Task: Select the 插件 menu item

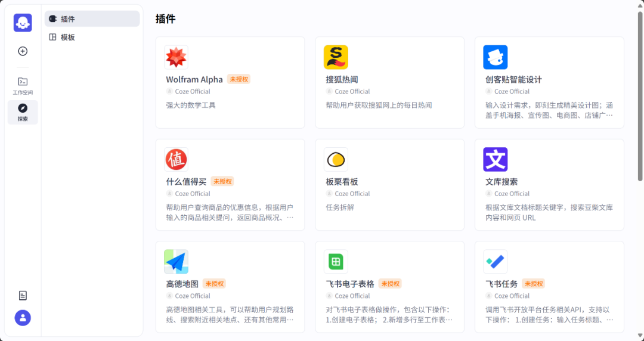Action: click(x=92, y=19)
